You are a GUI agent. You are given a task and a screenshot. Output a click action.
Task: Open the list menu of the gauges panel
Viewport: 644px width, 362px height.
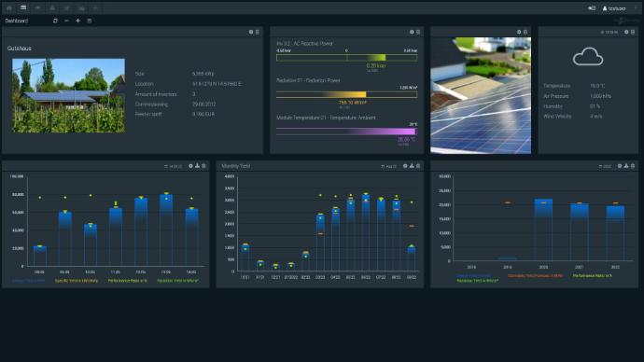pyautogui.click(x=418, y=32)
